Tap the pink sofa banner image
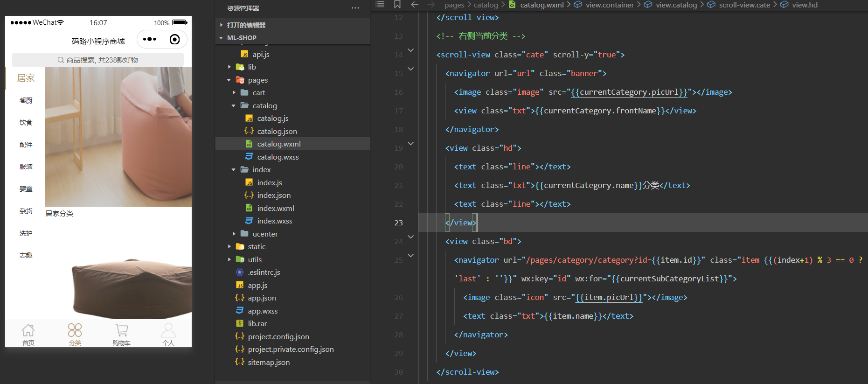This screenshot has width=868, height=384. pyautogui.click(x=118, y=137)
